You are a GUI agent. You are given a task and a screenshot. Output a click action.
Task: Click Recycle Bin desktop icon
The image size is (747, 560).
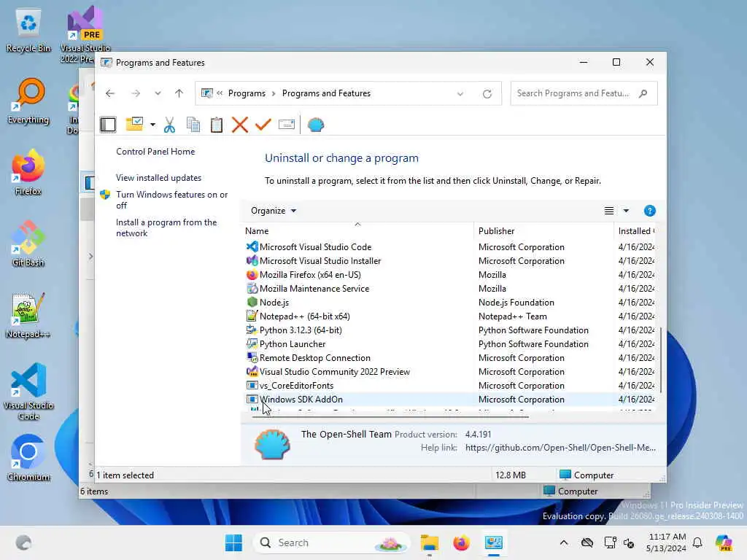tap(28, 29)
